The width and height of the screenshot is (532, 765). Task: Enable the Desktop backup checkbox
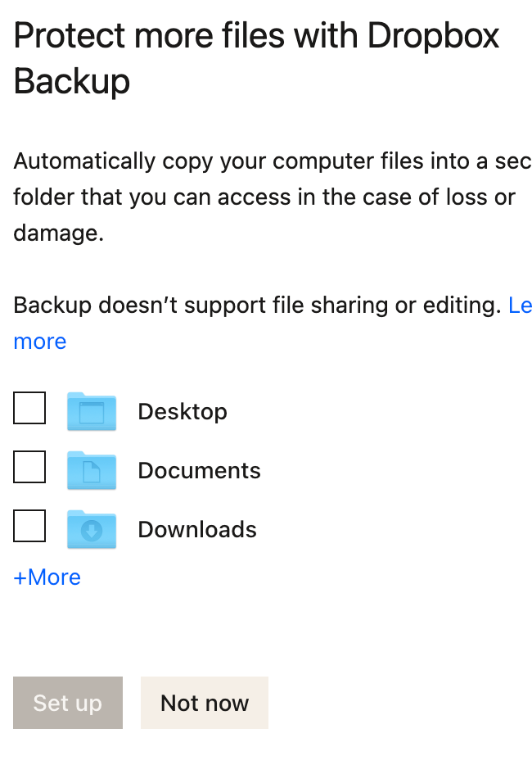[x=29, y=408]
